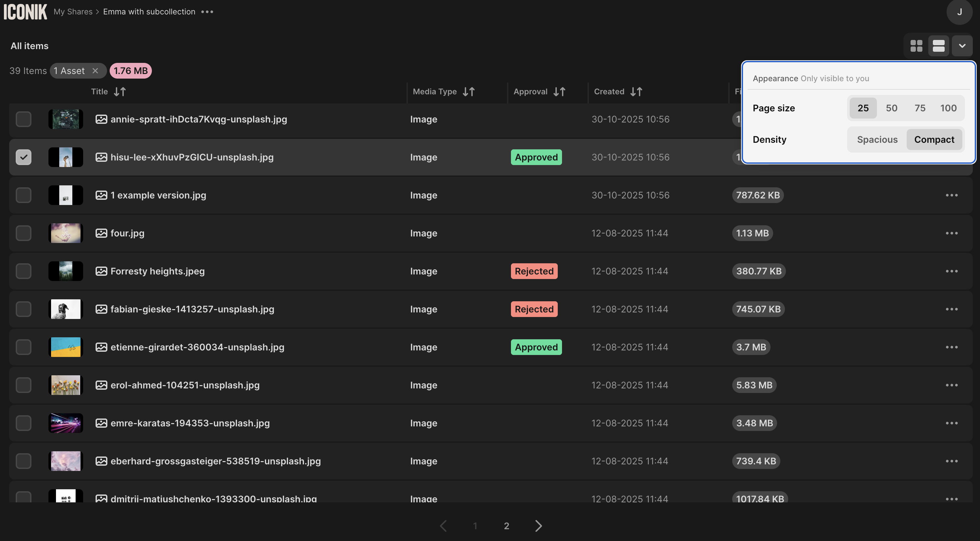Open emre-karatas-194353-unsplash.jpg thumbnail
Screen dimensions: 980x541
[65, 423]
